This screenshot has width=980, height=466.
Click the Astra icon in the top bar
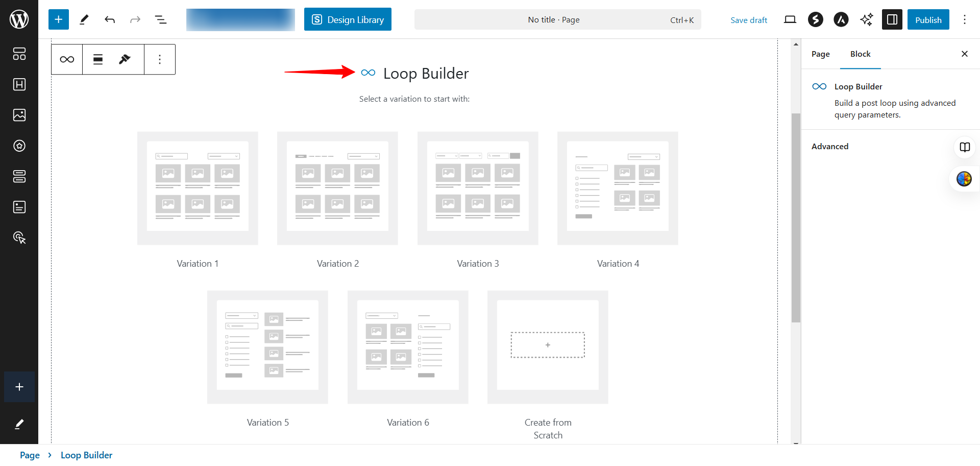click(841, 19)
